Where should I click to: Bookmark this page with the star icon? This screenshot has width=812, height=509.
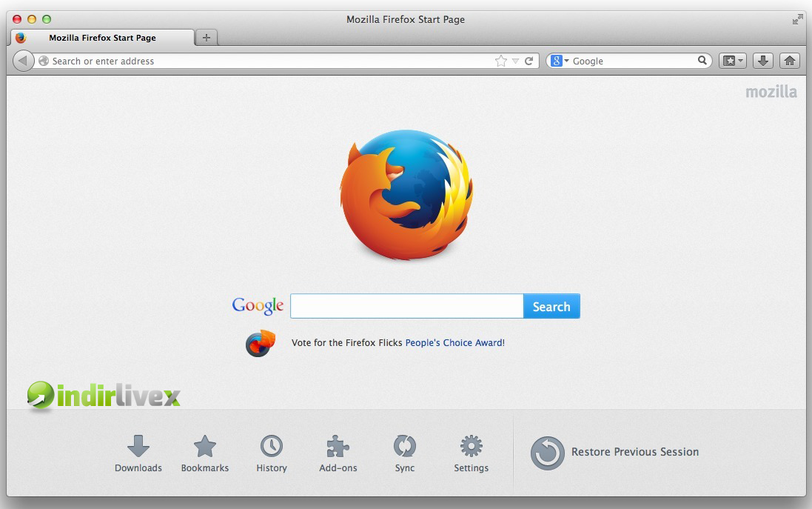pos(501,61)
